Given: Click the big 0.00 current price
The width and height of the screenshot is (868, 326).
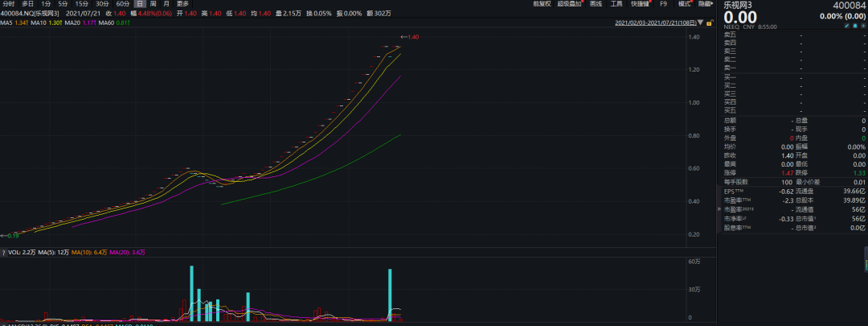Looking at the screenshot, I should 740,17.
